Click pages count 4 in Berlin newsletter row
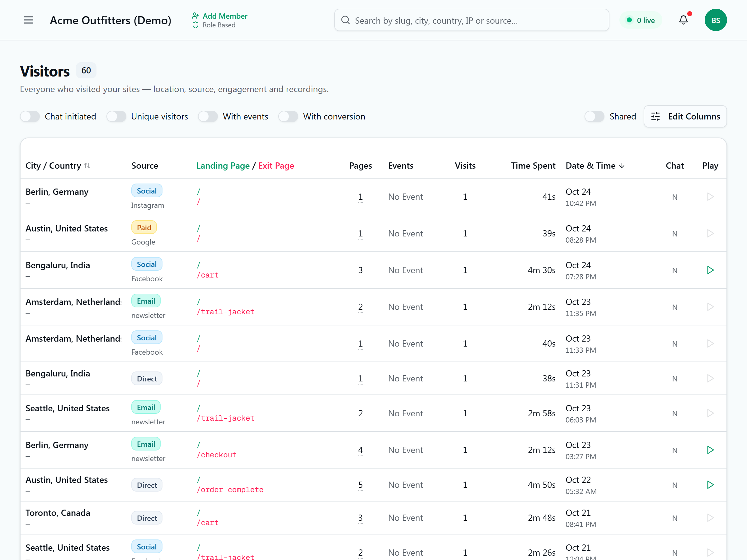 click(360, 450)
